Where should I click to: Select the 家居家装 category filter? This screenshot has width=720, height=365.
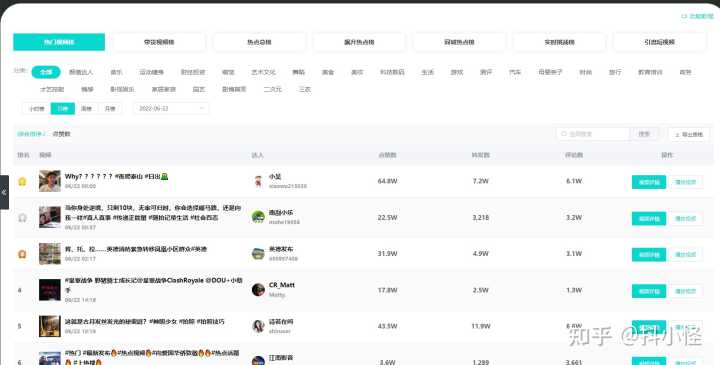coord(164,89)
